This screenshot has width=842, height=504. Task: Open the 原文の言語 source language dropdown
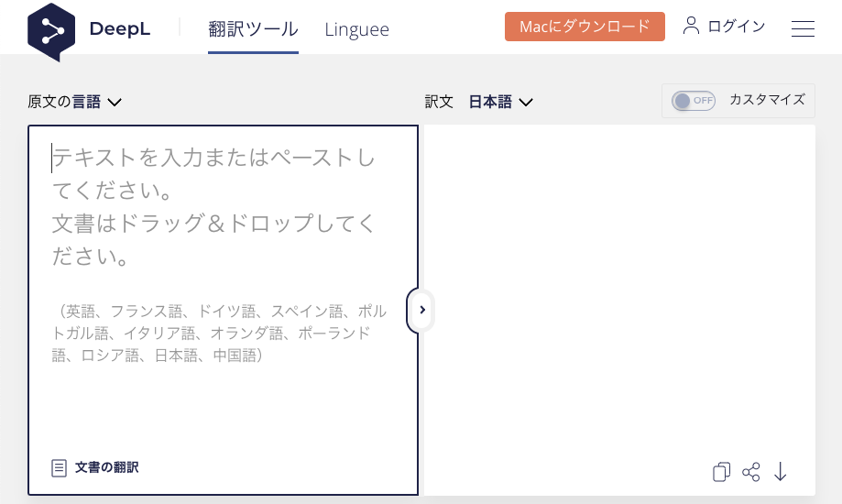74,102
